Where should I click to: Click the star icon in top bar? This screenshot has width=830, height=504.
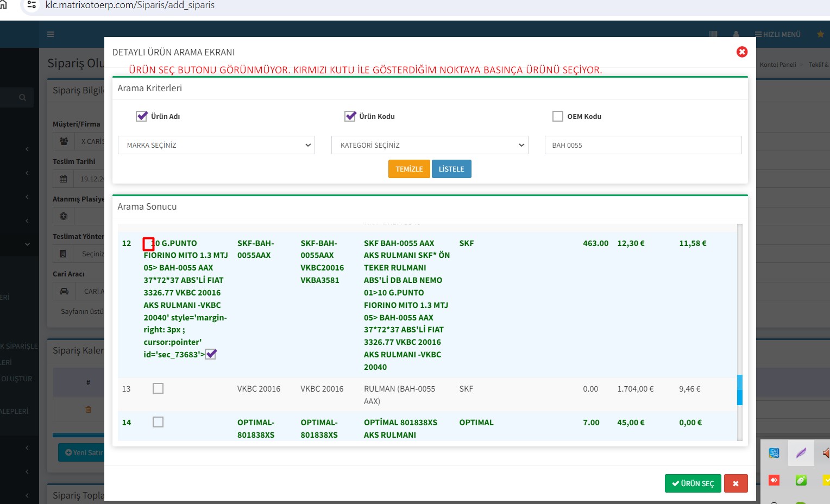[x=820, y=34]
